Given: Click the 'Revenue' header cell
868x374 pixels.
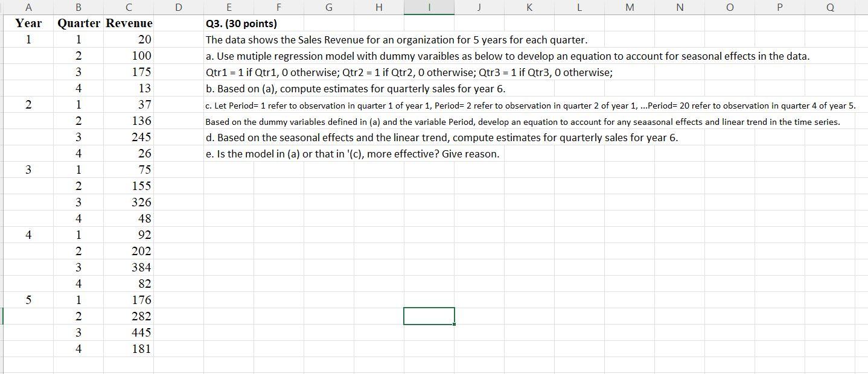Looking at the screenshot, I should pos(129,23).
